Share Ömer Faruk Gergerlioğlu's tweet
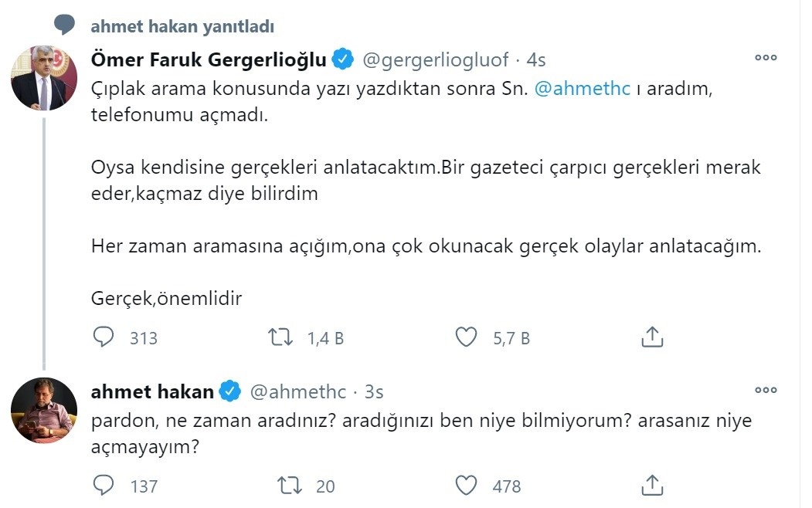 click(652, 337)
